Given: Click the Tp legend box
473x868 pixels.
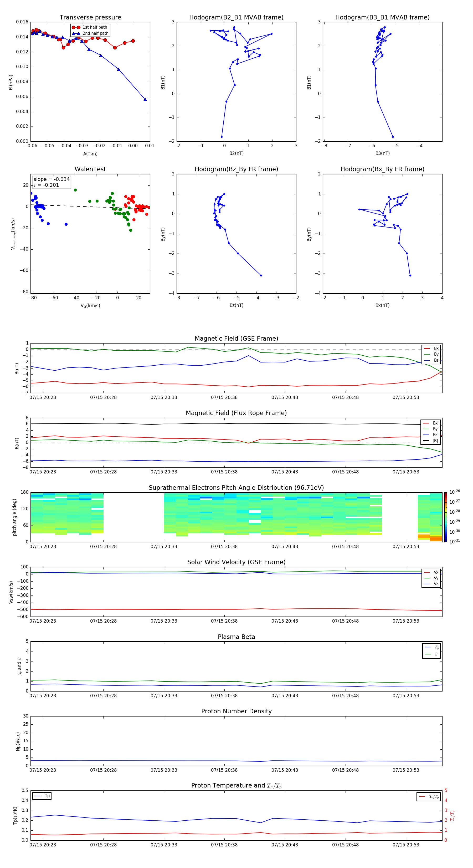Looking at the screenshot, I should tap(42, 796).
